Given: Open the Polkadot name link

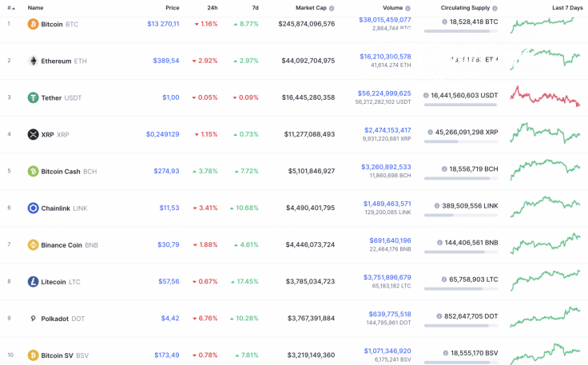Looking at the screenshot, I should 55,319.
